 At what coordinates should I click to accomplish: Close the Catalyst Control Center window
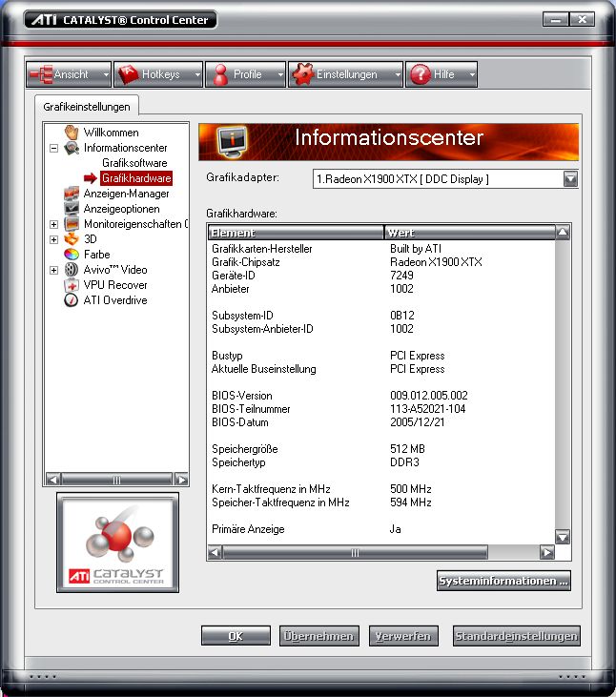582,20
